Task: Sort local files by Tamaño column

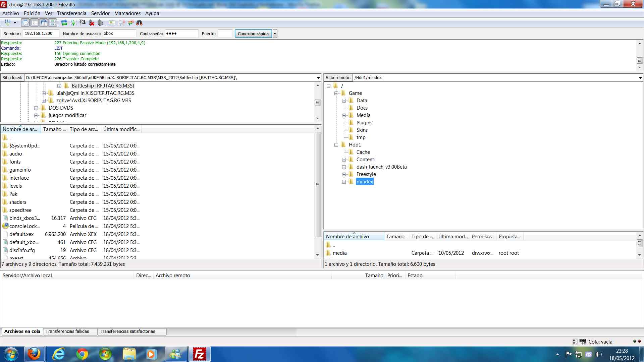Action: [54, 129]
